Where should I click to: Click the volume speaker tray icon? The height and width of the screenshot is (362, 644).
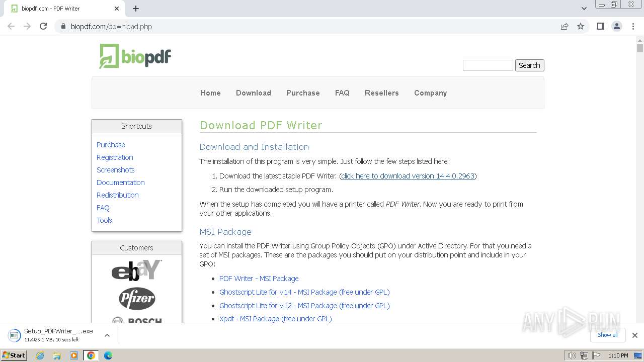coord(572,355)
